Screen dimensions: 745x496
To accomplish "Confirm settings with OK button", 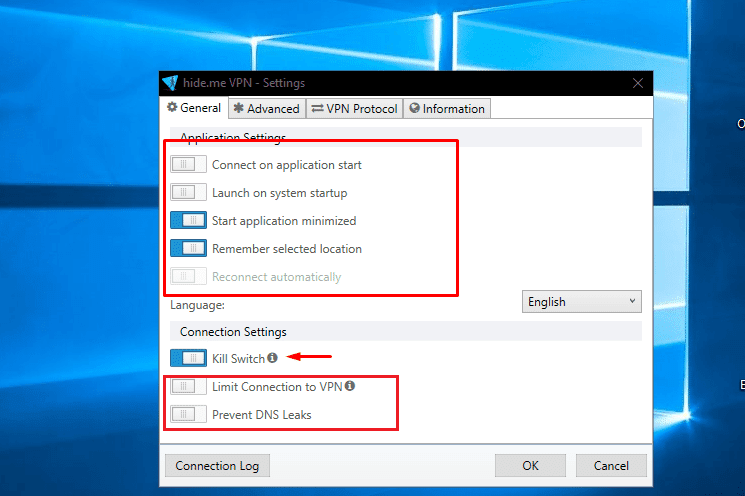I will (x=530, y=466).
